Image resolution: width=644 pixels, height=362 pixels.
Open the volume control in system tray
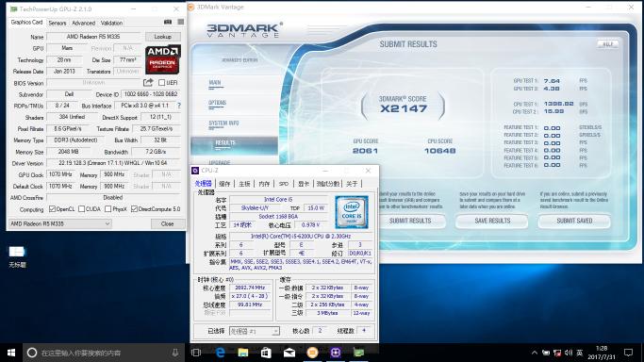click(x=569, y=353)
